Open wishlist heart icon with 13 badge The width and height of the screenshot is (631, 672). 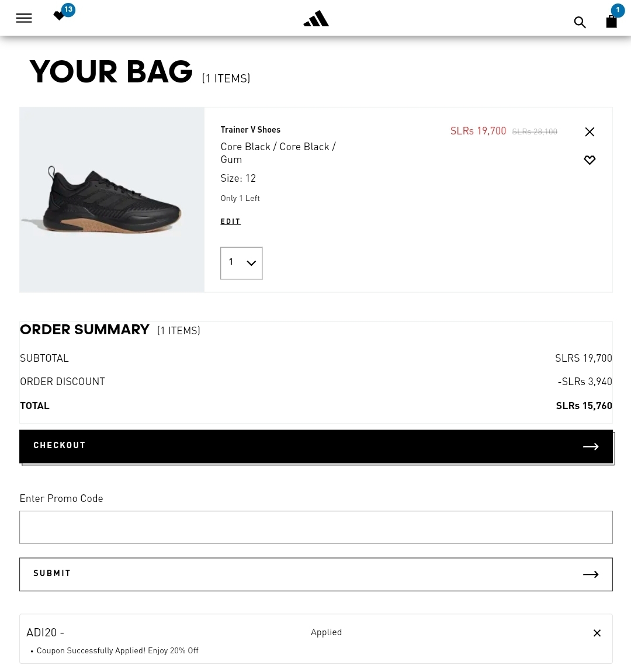[59, 16]
